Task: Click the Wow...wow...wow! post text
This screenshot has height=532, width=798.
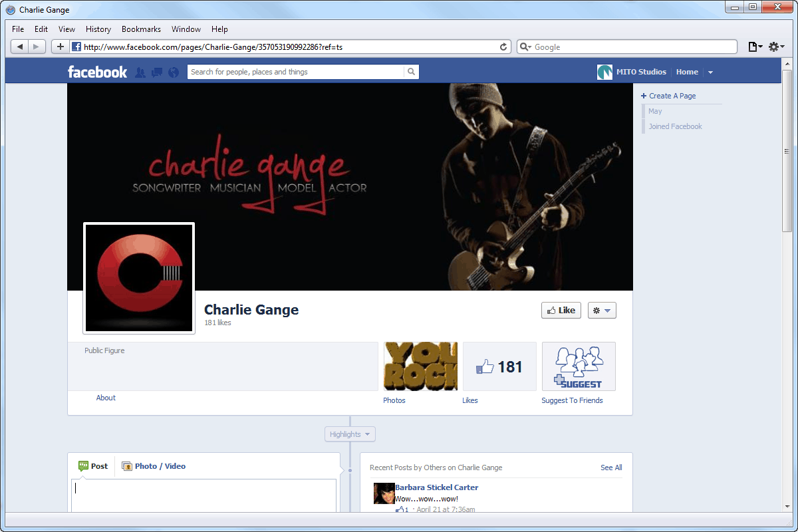Action: click(426, 499)
